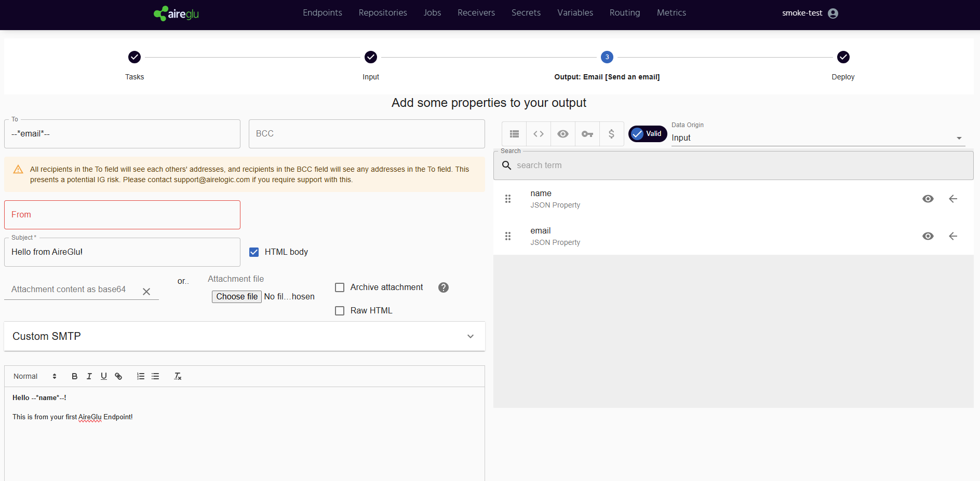This screenshot has height=481, width=980.
Task: Grab the drag handle for email property
Action: pos(508,236)
